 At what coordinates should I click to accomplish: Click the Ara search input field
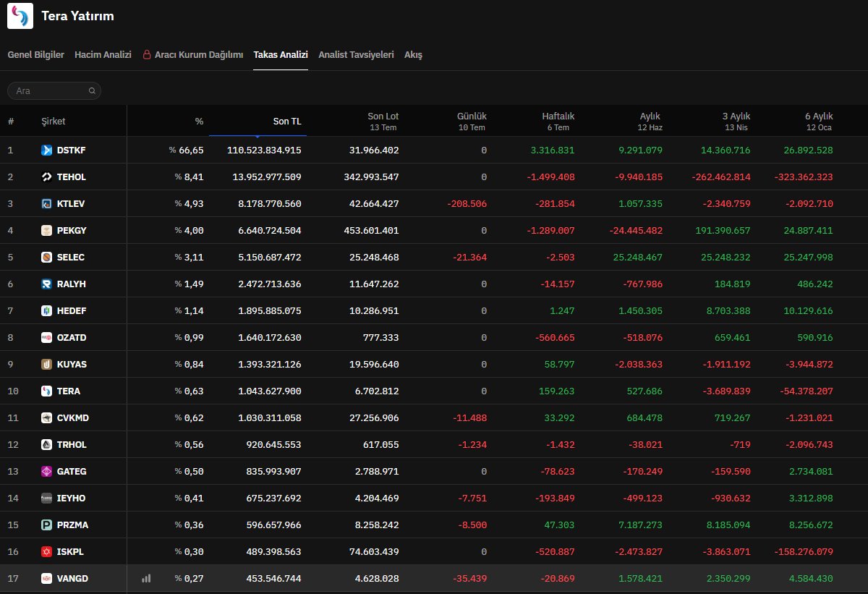pyautogui.click(x=54, y=91)
